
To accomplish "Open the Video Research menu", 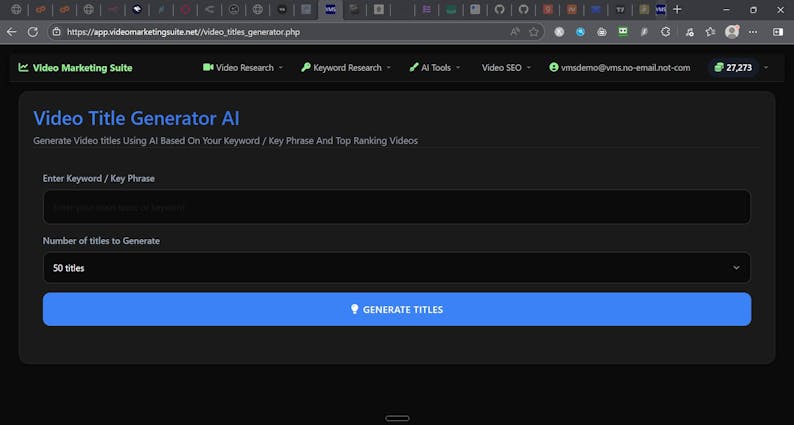I will [242, 68].
